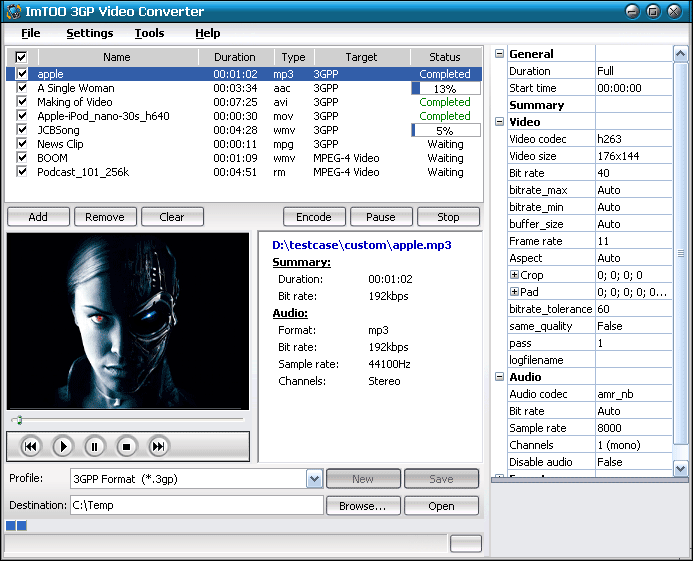Click the Video size value 176x144
This screenshot has height=561, width=693.
[619, 156]
